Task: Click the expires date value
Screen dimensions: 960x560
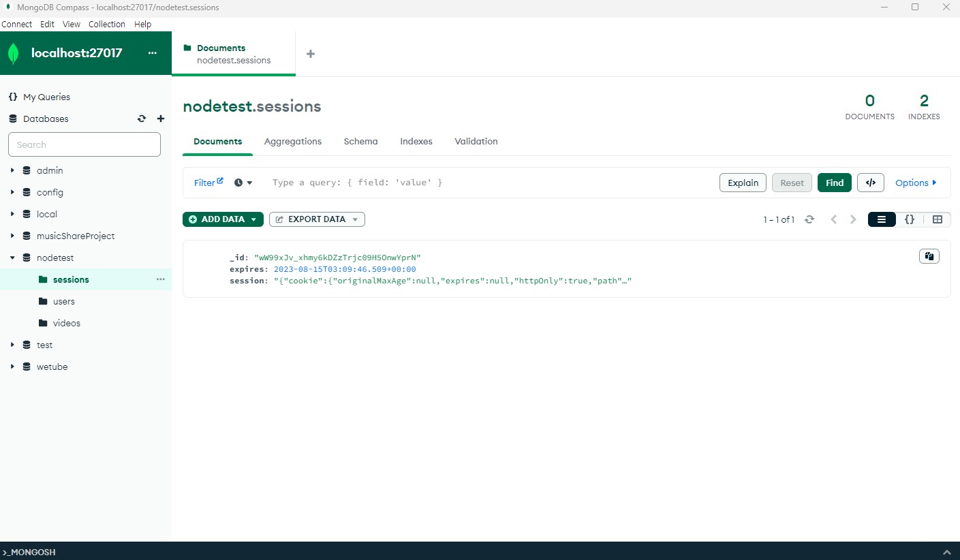Action: point(345,269)
